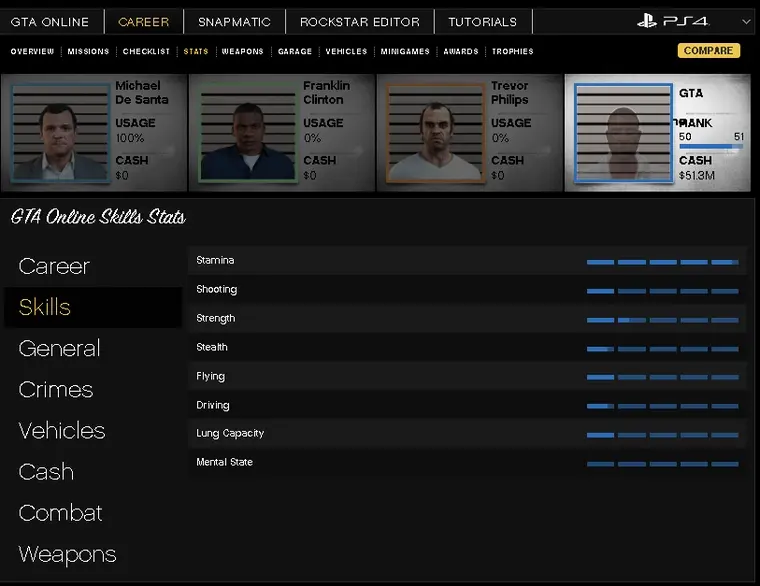Go to the TUTORIALS tab
The image size is (760, 586).
click(x=482, y=22)
